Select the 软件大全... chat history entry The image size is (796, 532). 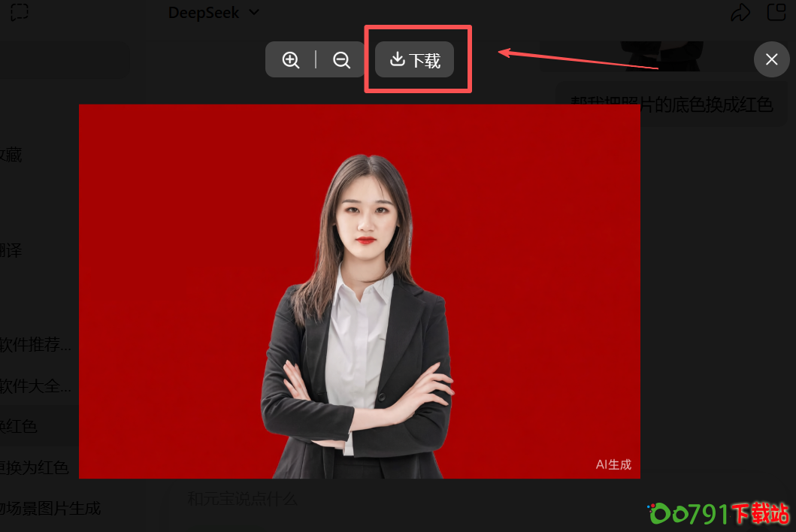point(35,387)
